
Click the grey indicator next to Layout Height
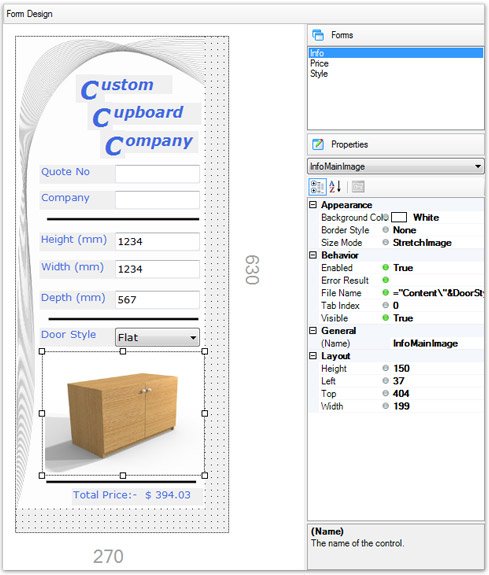386,368
